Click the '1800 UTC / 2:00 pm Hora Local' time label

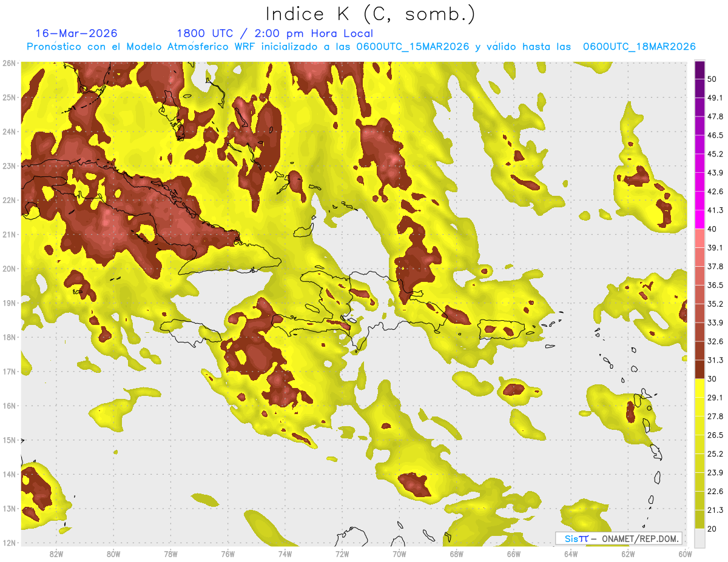click(x=275, y=33)
